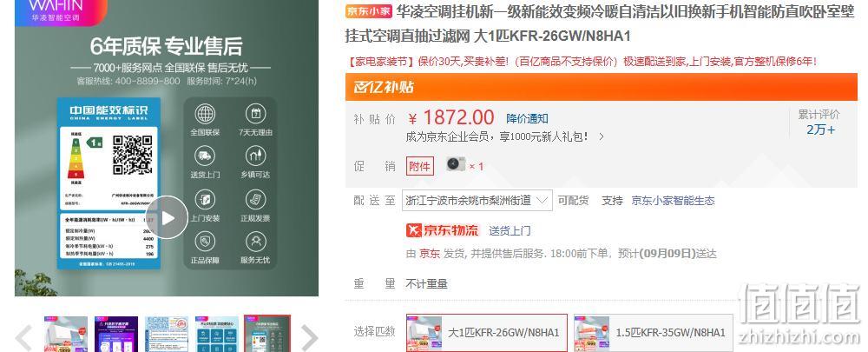Image resolution: width=868 pixels, height=352 pixels.
Task: Click the 京东 seller link
Action: [x=430, y=253]
